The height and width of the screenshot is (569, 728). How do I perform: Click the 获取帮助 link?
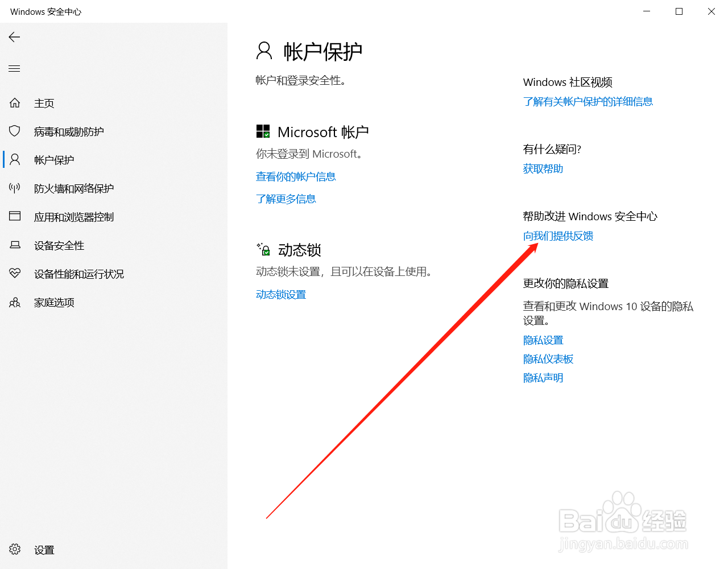point(543,169)
